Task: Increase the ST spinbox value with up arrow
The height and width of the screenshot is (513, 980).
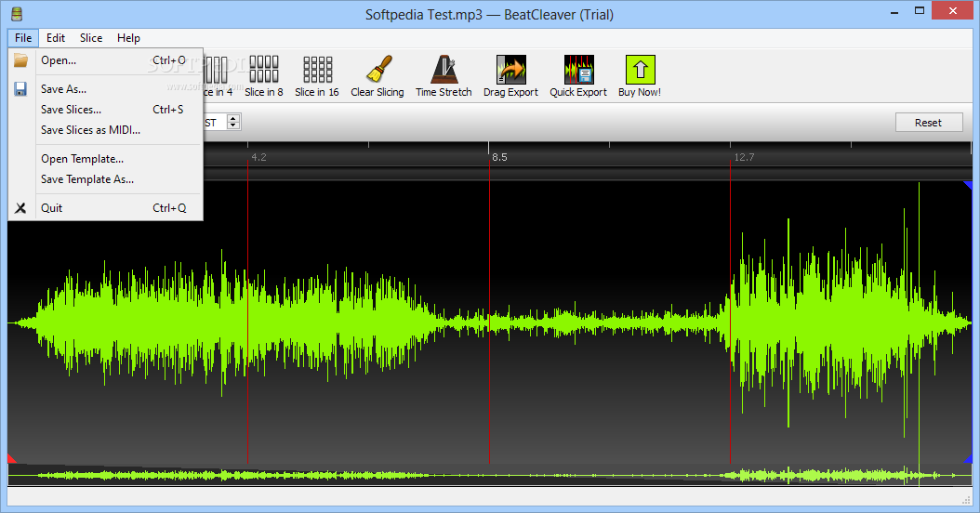Action: pyautogui.click(x=233, y=119)
